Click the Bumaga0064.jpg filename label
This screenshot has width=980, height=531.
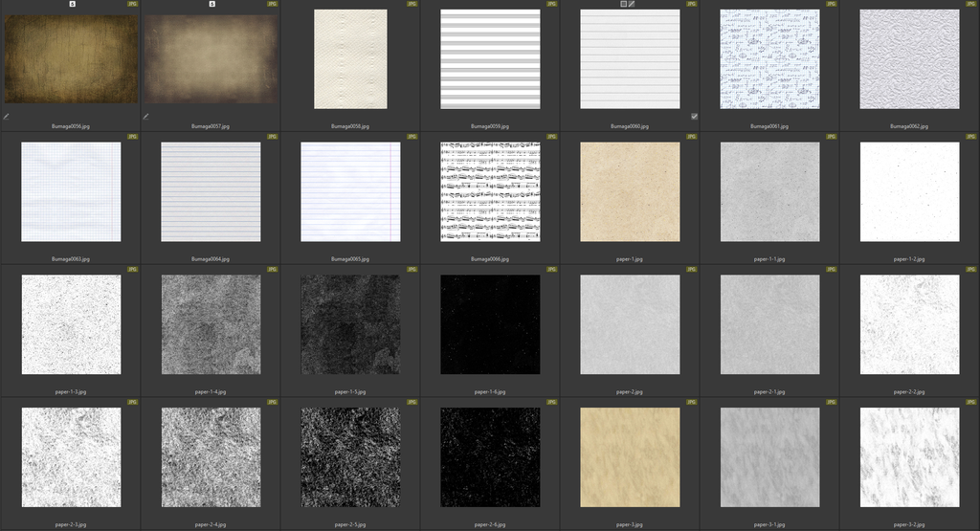(211, 258)
